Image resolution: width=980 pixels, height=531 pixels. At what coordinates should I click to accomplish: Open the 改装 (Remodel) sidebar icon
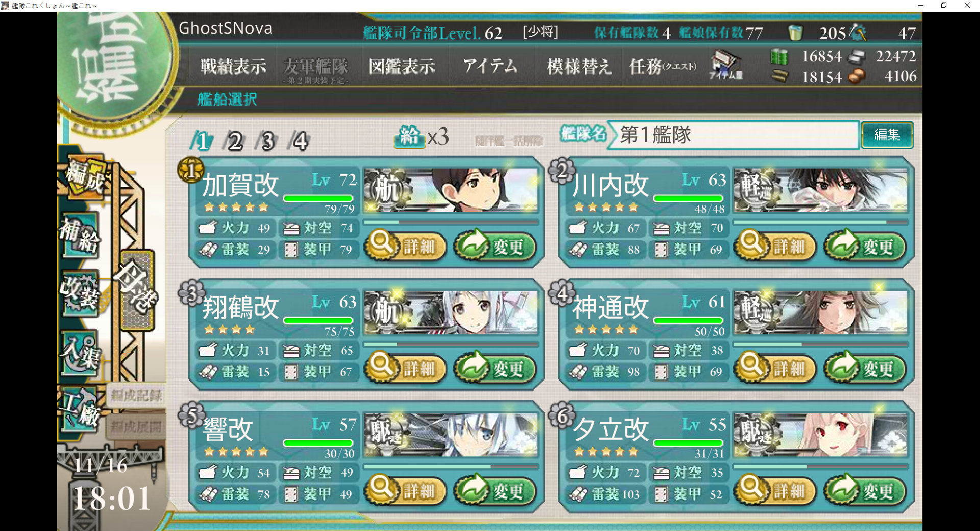(x=80, y=294)
